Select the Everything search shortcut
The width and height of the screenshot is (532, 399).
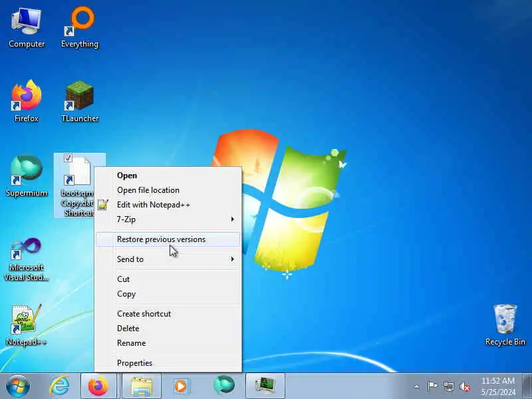(x=80, y=29)
